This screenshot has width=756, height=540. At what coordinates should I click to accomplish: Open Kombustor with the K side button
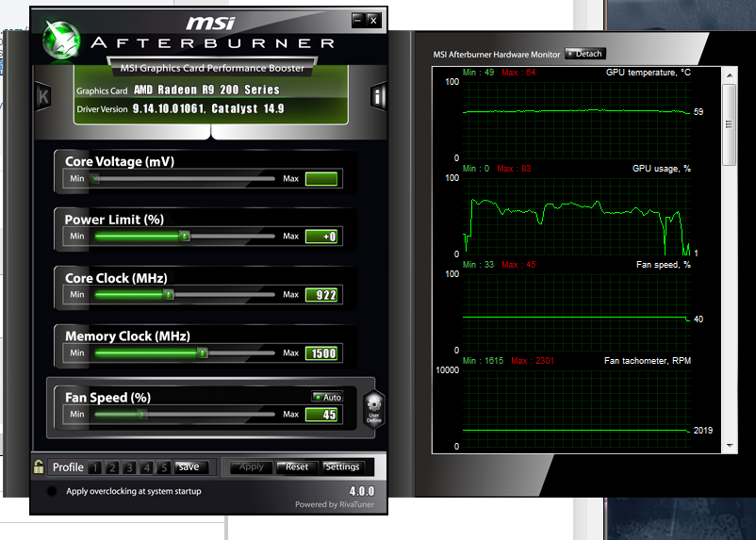point(43,97)
